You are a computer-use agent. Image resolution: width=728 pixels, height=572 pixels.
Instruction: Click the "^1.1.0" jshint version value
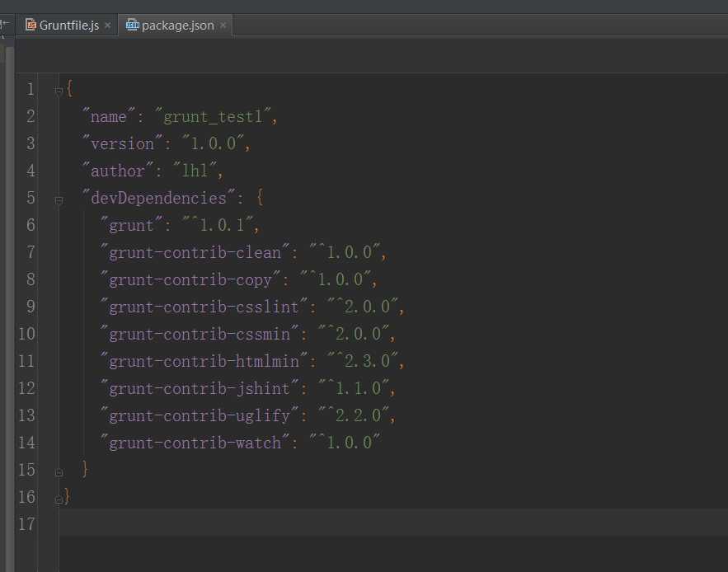[x=354, y=387]
